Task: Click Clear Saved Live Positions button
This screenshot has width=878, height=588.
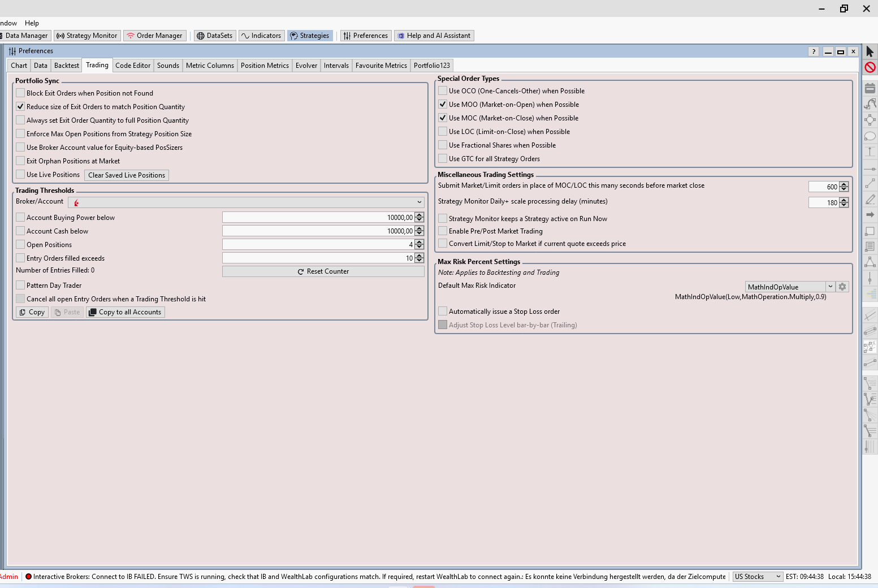Action: coord(127,175)
